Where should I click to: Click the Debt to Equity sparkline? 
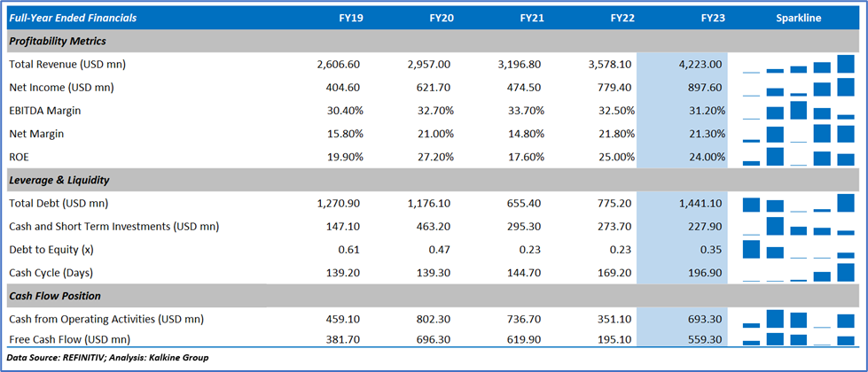click(798, 249)
